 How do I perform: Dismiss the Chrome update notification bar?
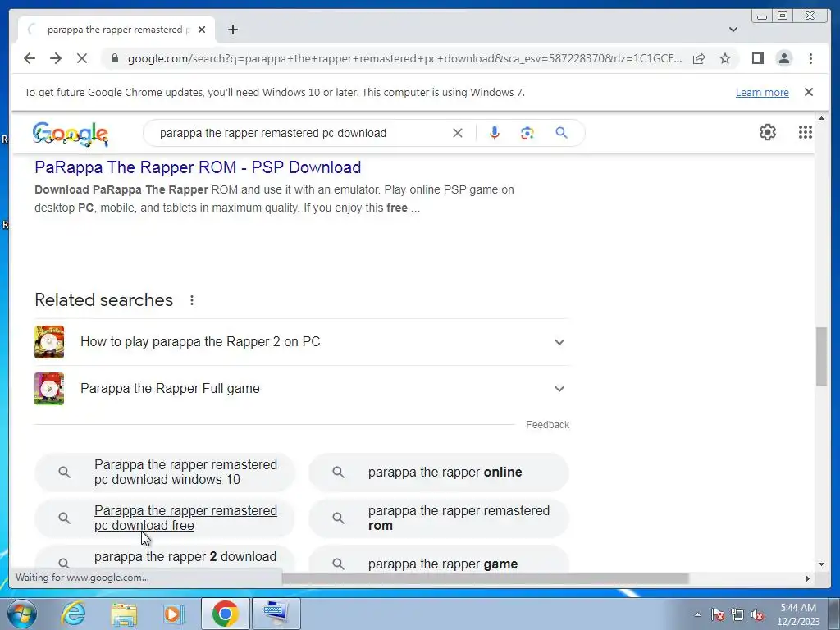[x=808, y=92]
